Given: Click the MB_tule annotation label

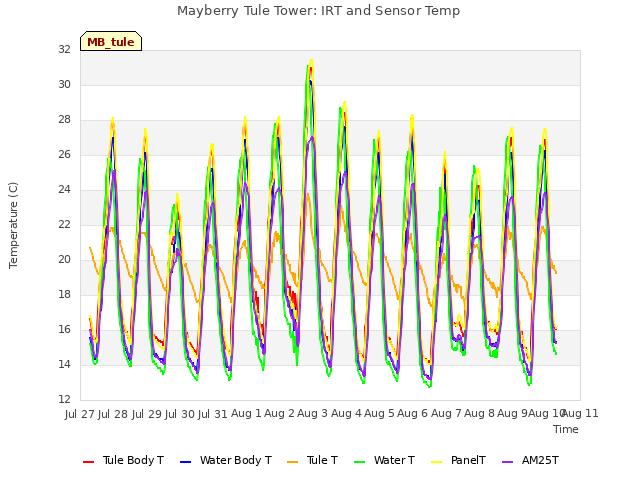Looking at the screenshot, I should 111,41.
